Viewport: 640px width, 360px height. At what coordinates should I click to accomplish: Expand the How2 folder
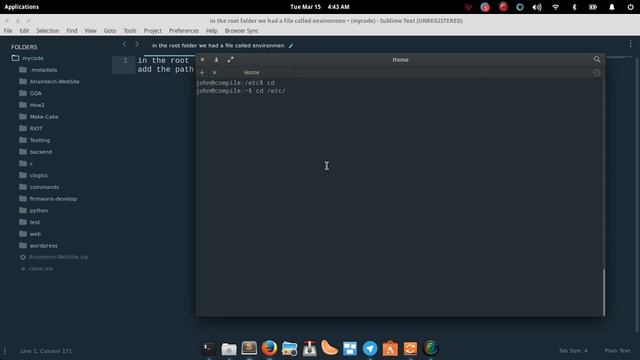(37, 105)
